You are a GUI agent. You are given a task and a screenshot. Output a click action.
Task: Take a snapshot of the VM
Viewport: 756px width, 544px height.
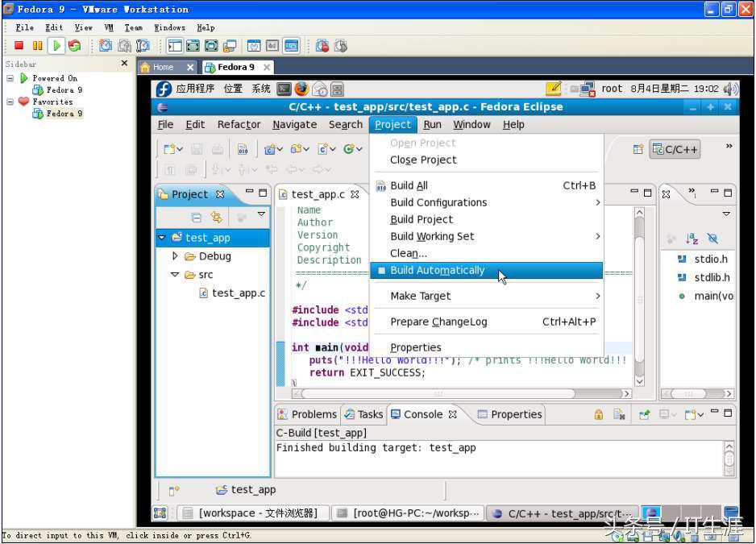click(x=104, y=46)
